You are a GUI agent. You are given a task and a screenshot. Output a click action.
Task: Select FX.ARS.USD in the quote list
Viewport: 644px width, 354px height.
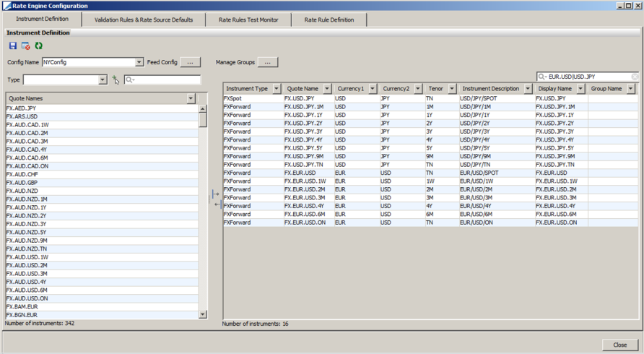[102, 116]
